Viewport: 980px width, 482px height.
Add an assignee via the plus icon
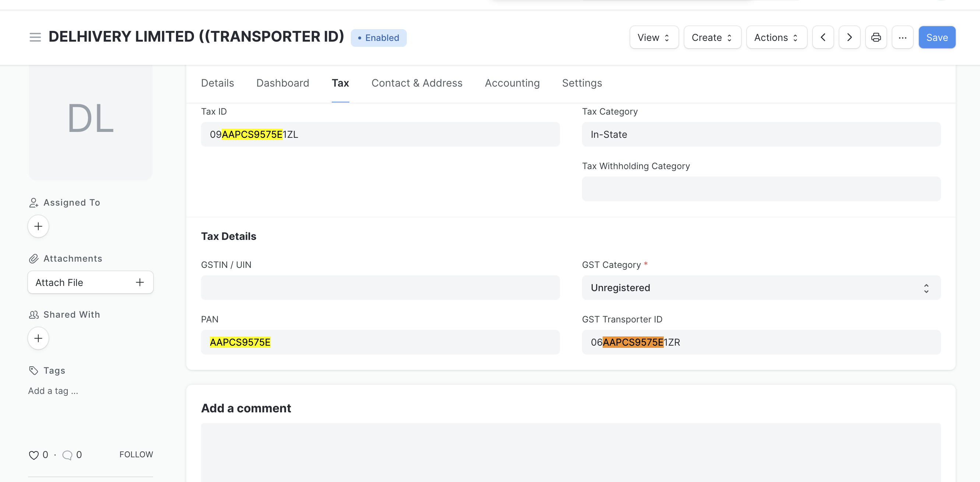click(38, 226)
